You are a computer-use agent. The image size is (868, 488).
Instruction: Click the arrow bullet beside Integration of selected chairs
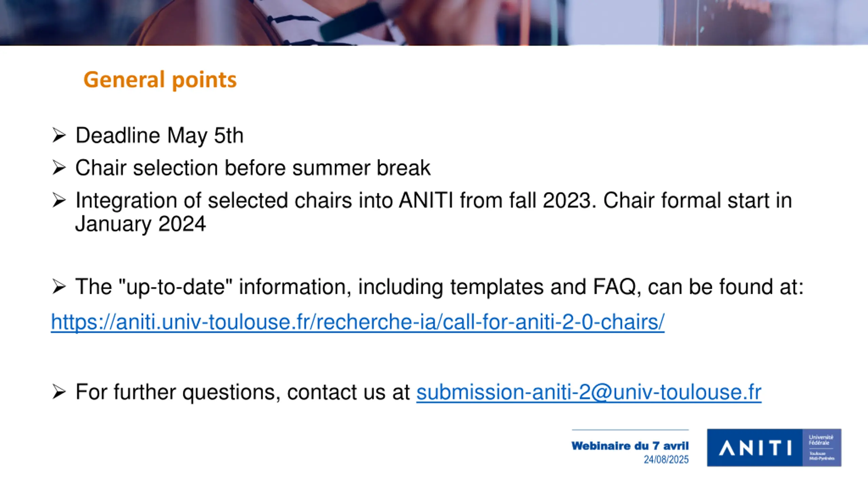click(59, 200)
